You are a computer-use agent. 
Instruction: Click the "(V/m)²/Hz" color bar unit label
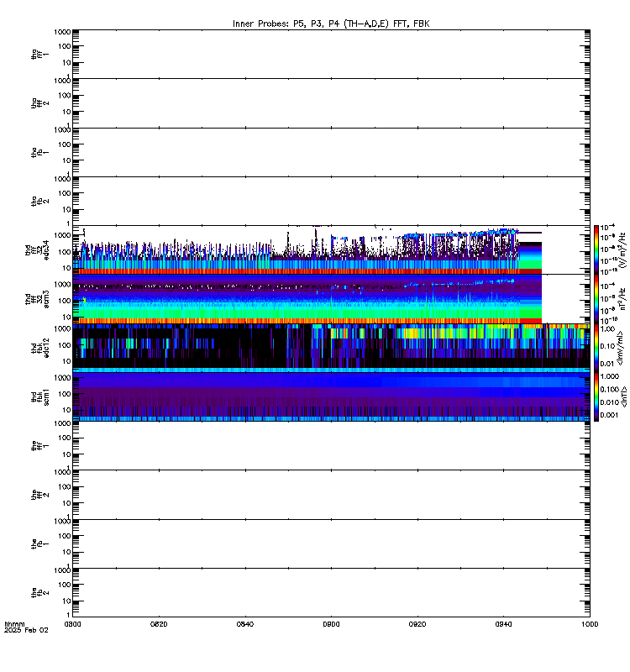tap(622, 250)
